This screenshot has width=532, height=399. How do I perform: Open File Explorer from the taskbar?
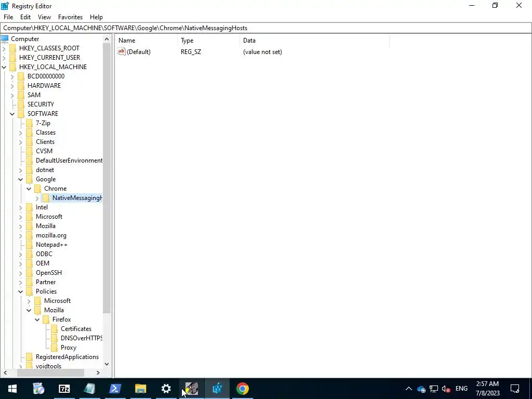[140, 389]
